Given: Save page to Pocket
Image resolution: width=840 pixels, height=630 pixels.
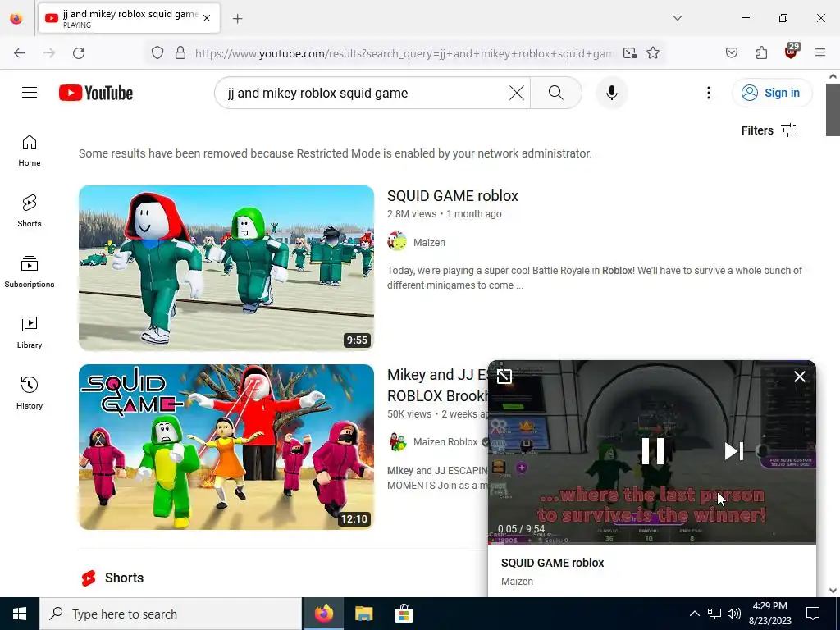Looking at the screenshot, I should pos(731,53).
